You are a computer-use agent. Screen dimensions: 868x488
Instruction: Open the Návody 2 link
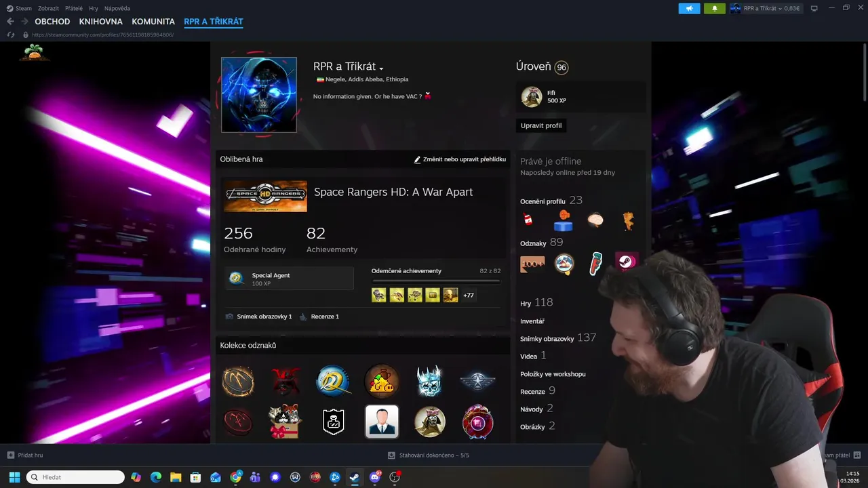click(x=536, y=408)
